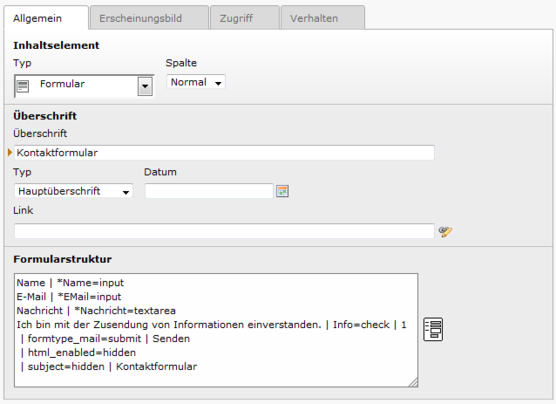Click the line '| subject=hidden | Kontaktformular'

click(109, 366)
